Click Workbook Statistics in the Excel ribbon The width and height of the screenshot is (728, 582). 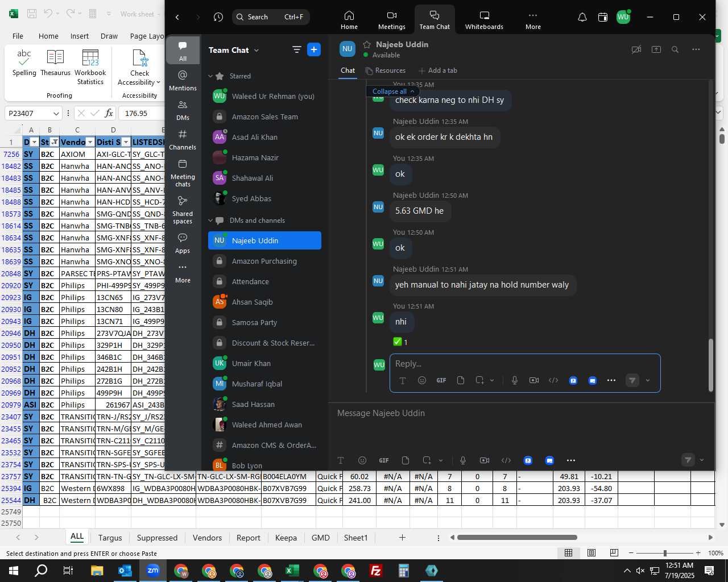point(90,67)
